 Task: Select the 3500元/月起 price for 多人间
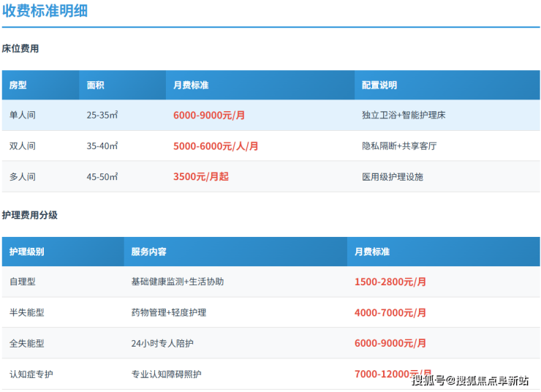(201, 177)
